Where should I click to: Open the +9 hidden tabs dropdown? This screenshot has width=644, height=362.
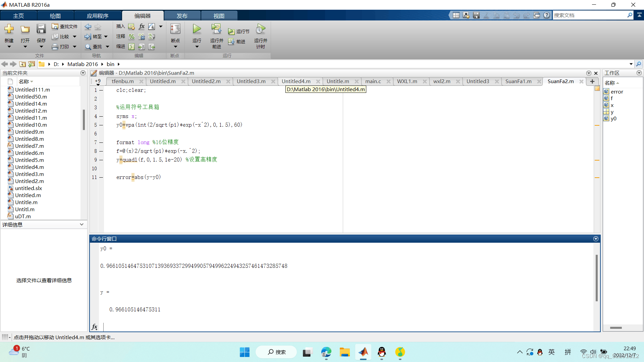pyautogui.click(x=98, y=82)
